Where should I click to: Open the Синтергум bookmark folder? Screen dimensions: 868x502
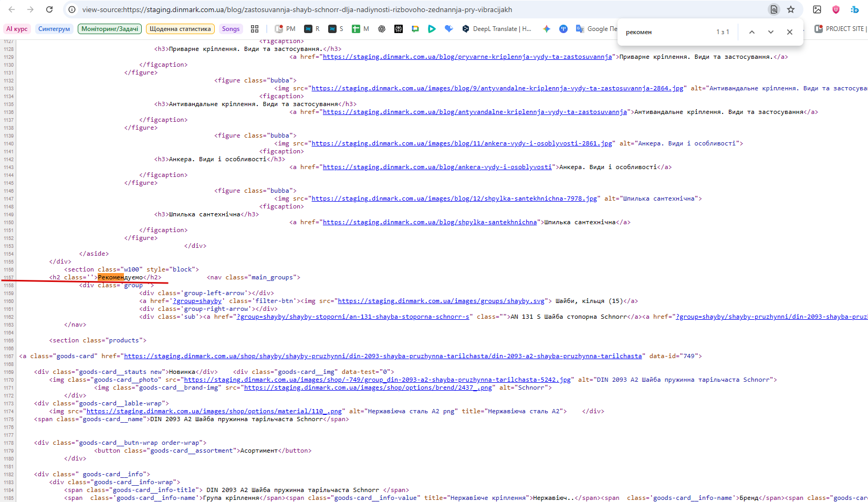(x=54, y=29)
